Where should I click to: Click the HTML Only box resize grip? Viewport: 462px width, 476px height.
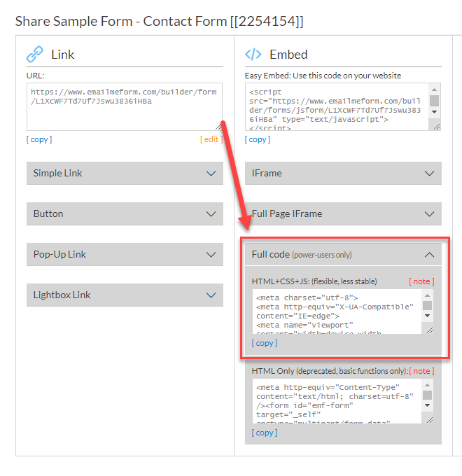430,420
